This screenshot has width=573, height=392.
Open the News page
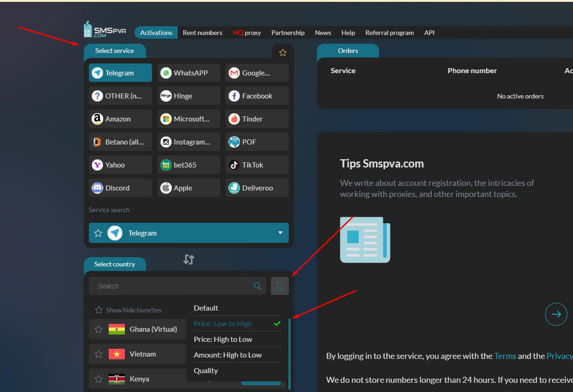[323, 33]
